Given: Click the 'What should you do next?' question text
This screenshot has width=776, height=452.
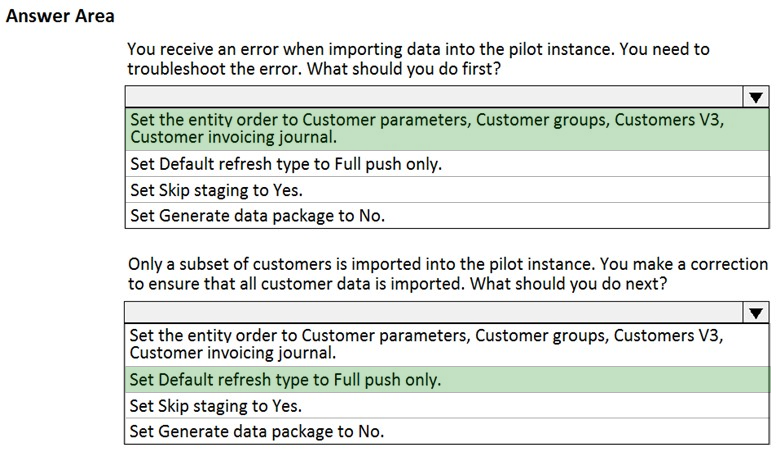Looking at the screenshot, I should [568, 284].
